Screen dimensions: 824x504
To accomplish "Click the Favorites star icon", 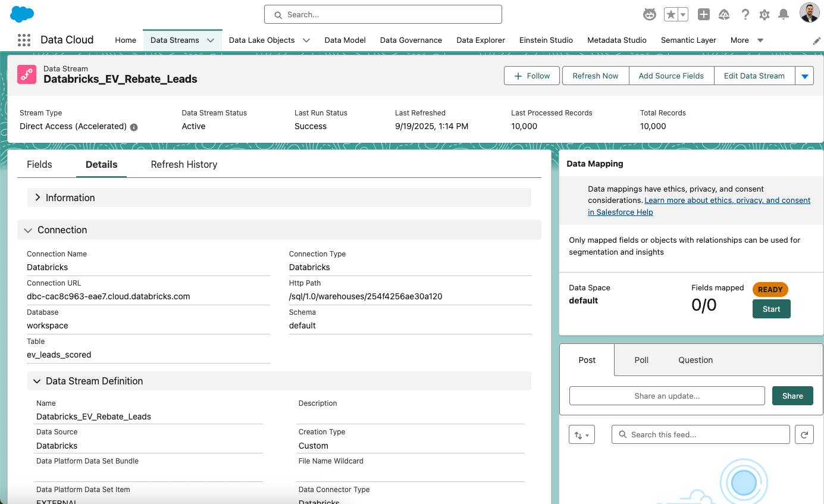I will tap(671, 14).
